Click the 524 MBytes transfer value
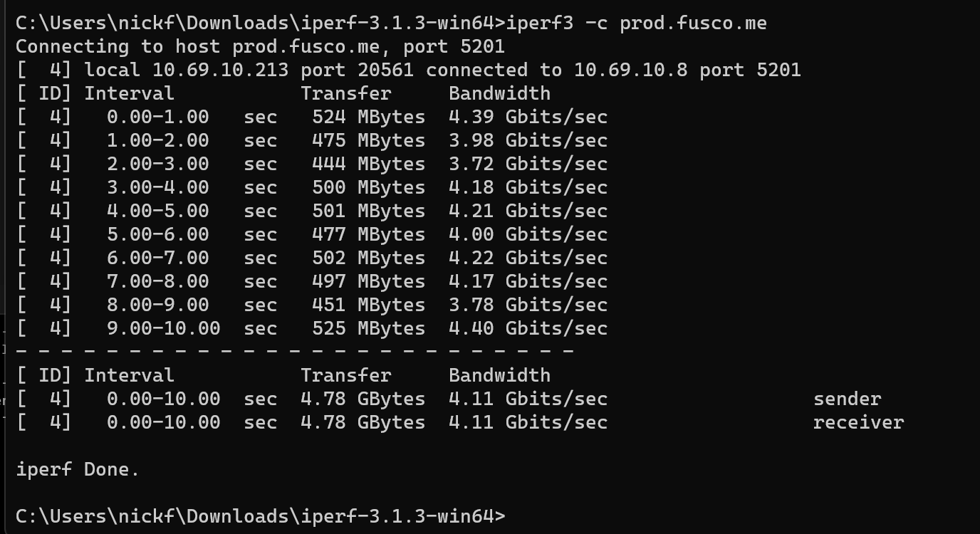Image resolution: width=980 pixels, height=534 pixels. click(x=368, y=117)
